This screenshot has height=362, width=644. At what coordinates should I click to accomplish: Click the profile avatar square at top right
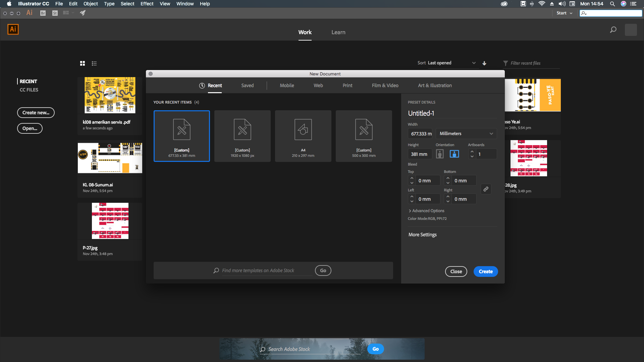pos(631,30)
